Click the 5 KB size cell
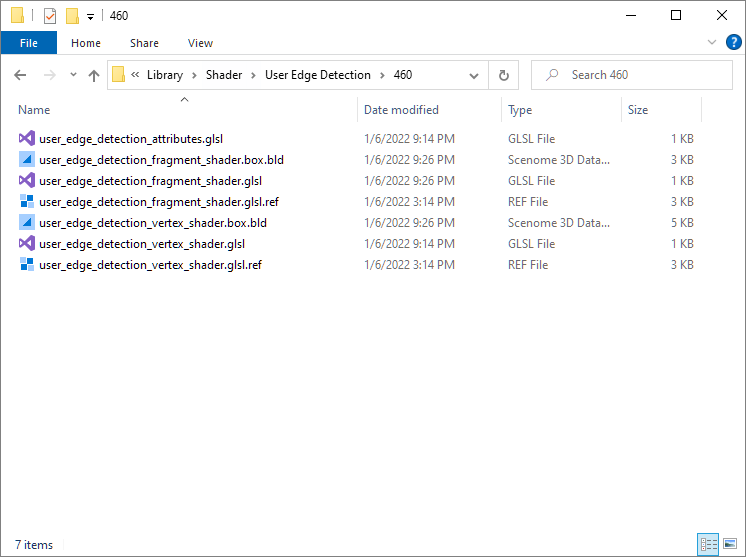746x557 pixels. [682, 223]
